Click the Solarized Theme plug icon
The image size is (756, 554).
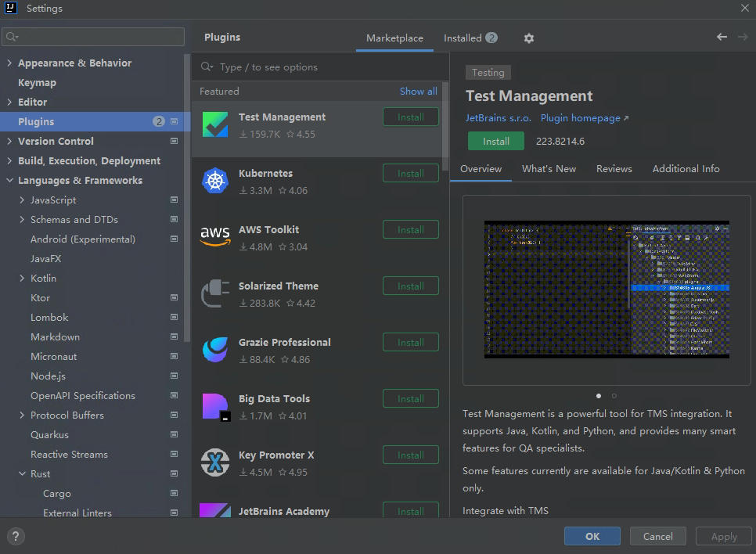click(x=215, y=293)
